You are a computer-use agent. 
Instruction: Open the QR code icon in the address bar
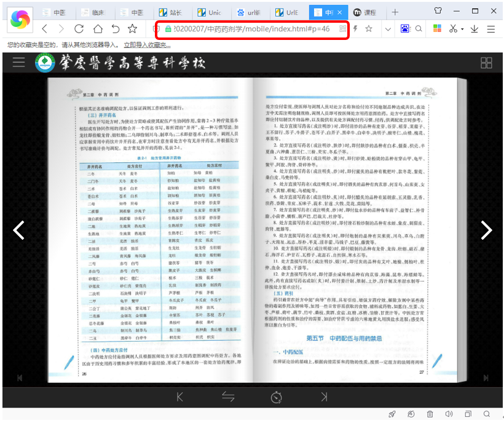(x=342, y=29)
